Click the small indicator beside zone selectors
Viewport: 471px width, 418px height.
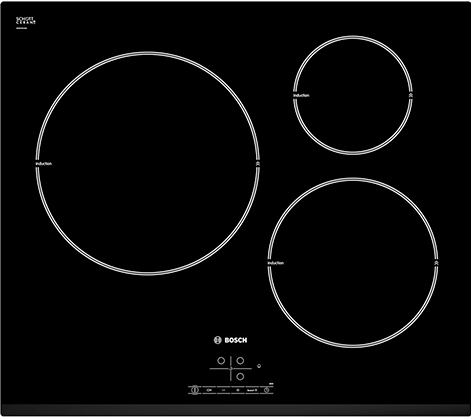[x=259, y=366]
